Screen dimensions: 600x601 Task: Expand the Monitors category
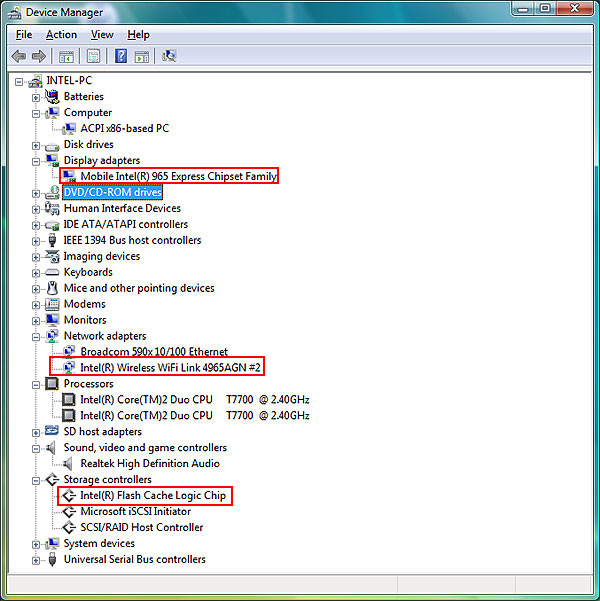coord(36,321)
